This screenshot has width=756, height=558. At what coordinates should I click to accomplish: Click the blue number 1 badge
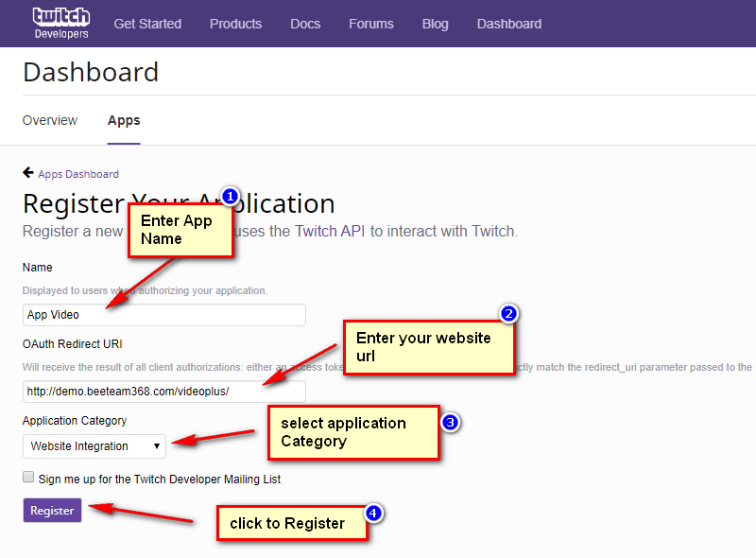click(230, 196)
